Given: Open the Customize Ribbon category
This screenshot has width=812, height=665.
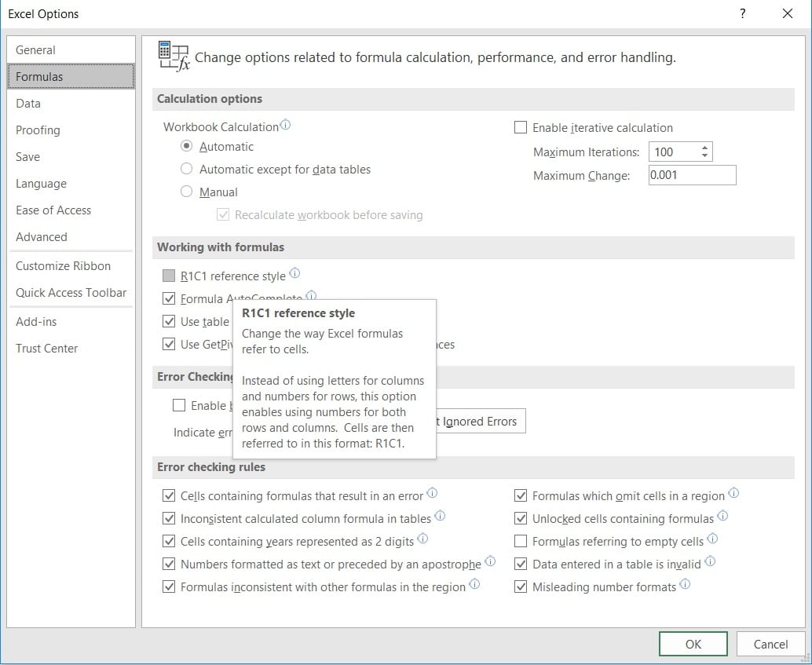Looking at the screenshot, I should [x=71, y=265].
